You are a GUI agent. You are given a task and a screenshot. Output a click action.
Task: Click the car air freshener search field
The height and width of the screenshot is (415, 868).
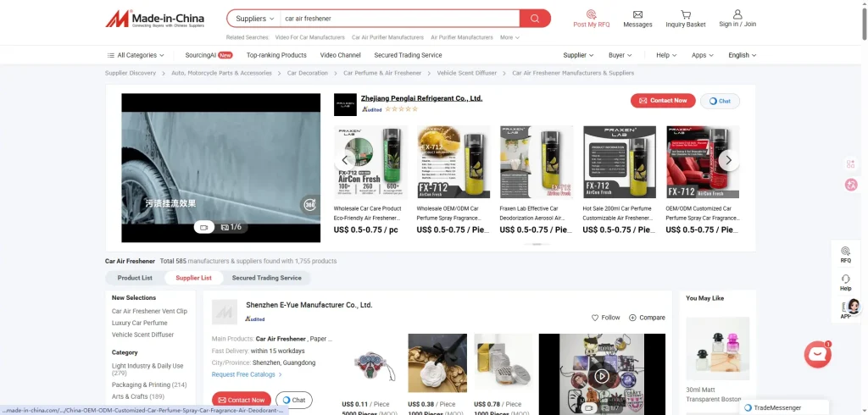[398, 18]
